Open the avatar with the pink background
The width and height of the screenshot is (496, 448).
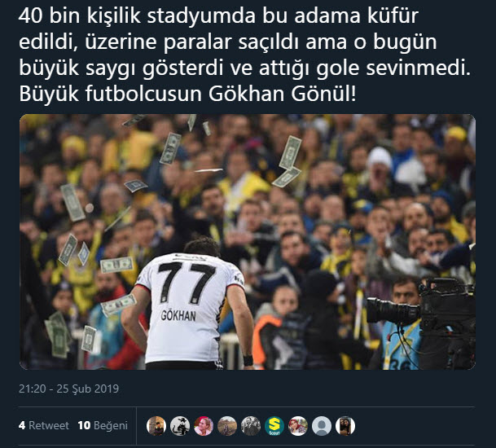204,426
